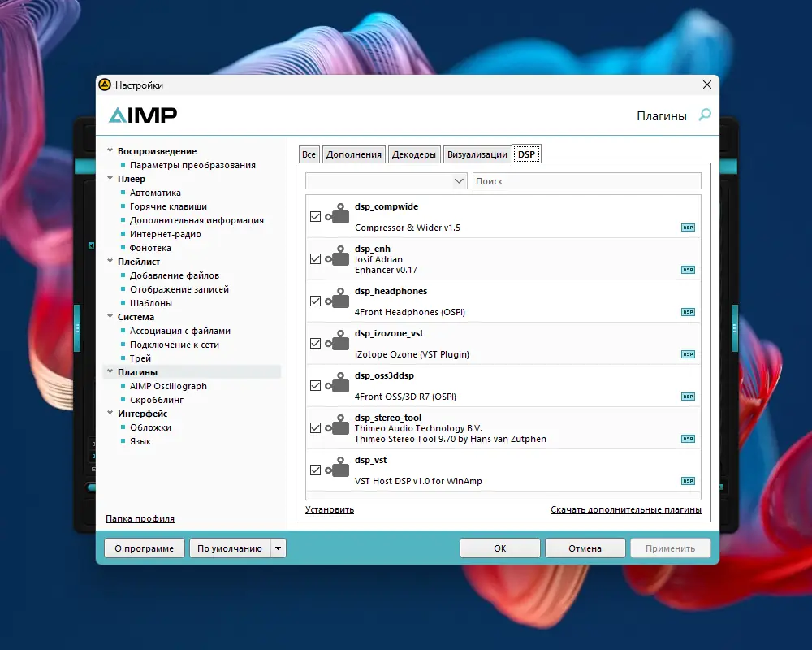Image resolution: width=812 pixels, height=650 pixels.
Task: Open the Папка профиля link
Action: (x=140, y=518)
